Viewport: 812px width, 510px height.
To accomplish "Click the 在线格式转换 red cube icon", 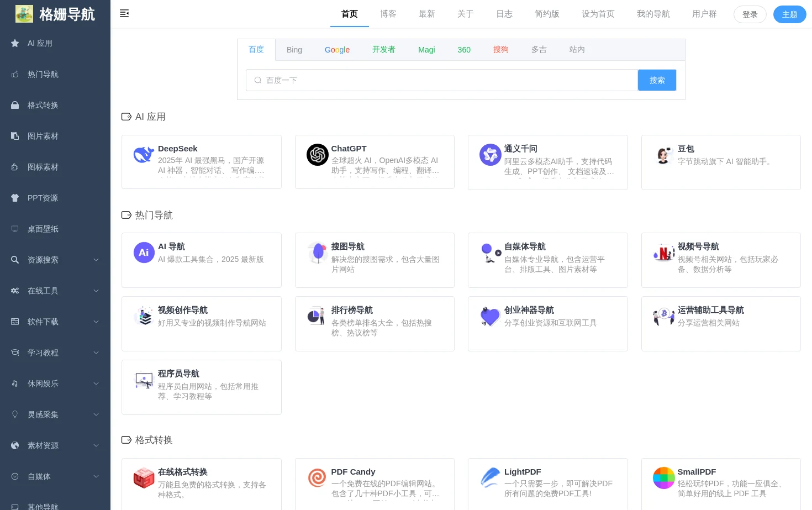I will coord(144,478).
